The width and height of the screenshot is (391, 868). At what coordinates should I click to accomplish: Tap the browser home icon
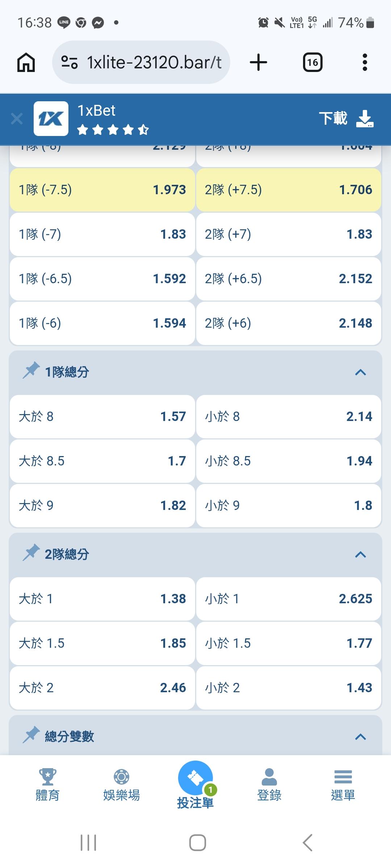point(26,62)
